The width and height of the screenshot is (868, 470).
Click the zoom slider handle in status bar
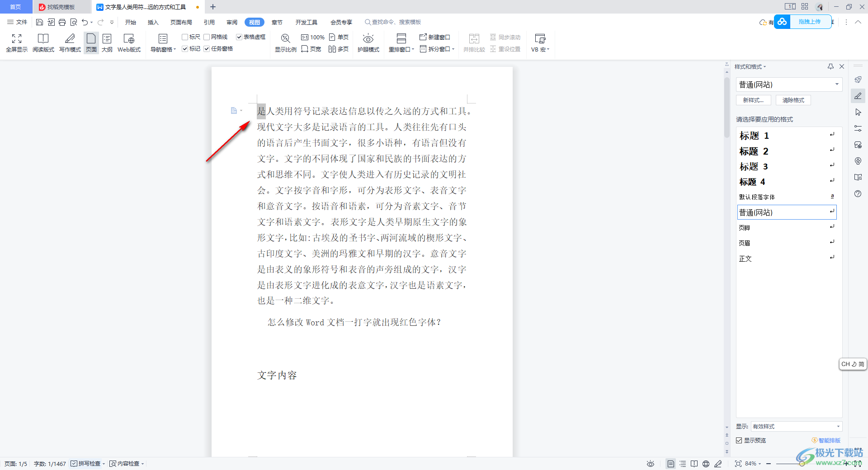pos(802,464)
